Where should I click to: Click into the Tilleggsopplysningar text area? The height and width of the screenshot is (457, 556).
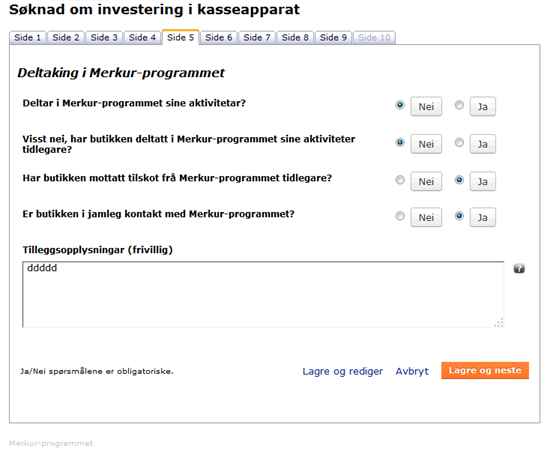coord(263,294)
